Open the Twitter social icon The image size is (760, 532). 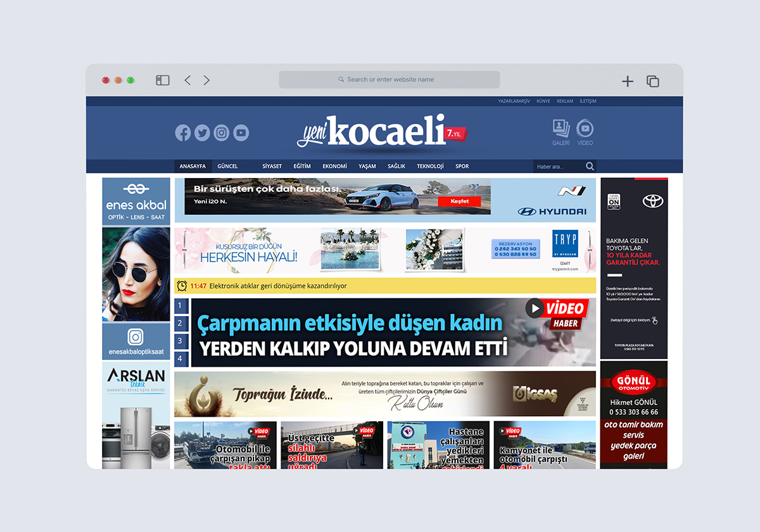click(x=202, y=133)
